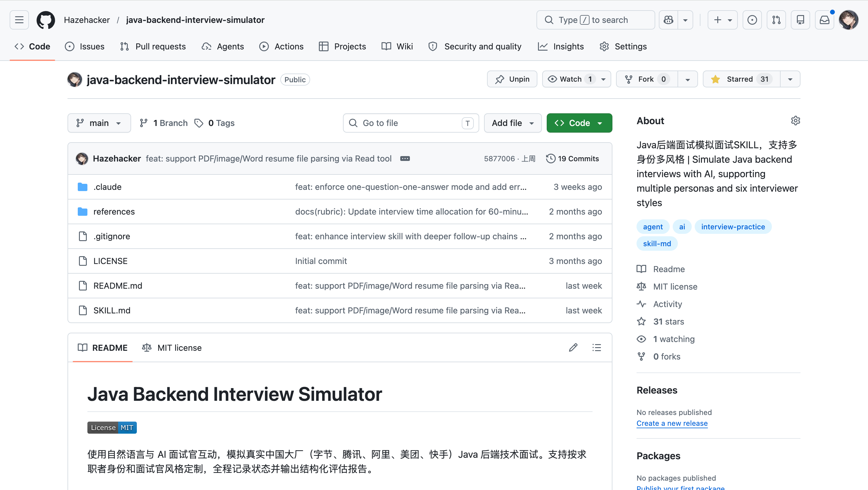The width and height of the screenshot is (868, 490).
Task: Open the .gitignore file
Action: click(112, 236)
